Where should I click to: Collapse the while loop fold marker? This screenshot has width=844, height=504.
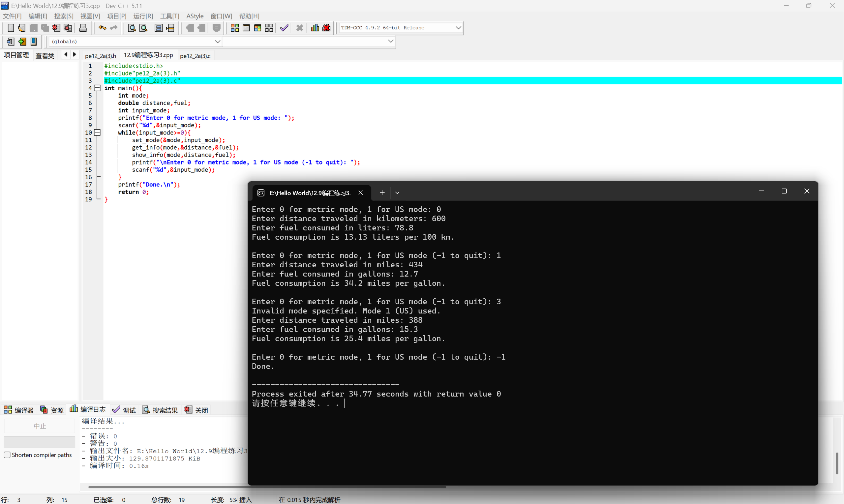98,133
